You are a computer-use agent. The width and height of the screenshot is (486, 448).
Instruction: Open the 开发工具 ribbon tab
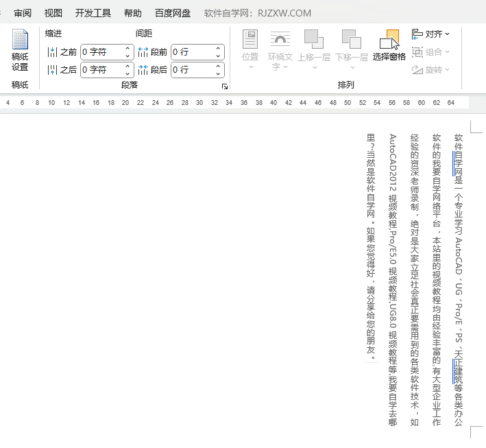coord(93,13)
